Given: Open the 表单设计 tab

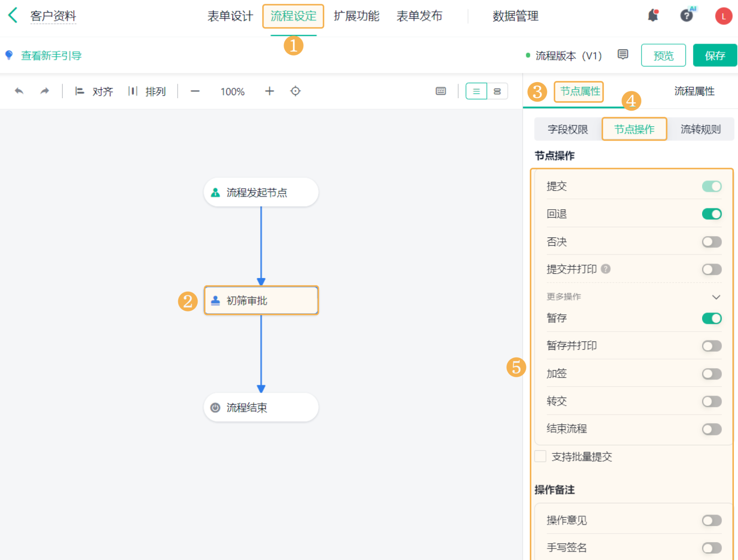Looking at the screenshot, I should (230, 16).
